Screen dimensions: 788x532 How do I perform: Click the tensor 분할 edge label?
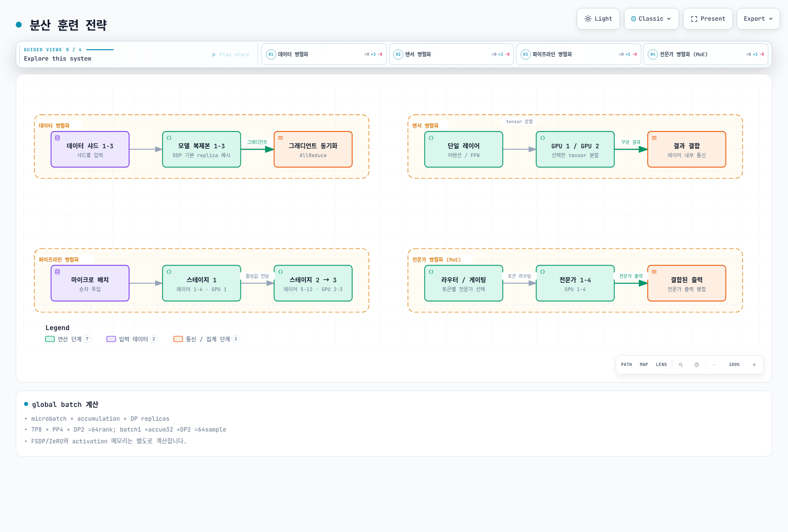pos(519,121)
